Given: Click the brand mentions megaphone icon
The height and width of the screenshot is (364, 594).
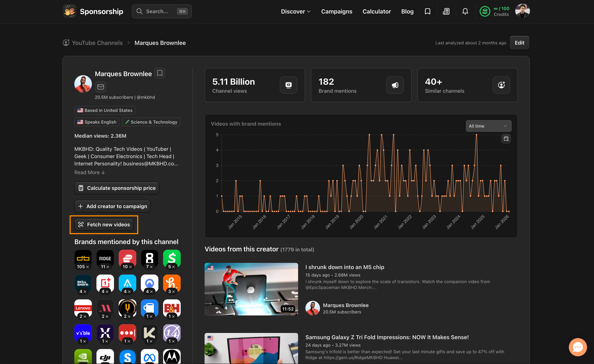Looking at the screenshot, I should (x=395, y=85).
